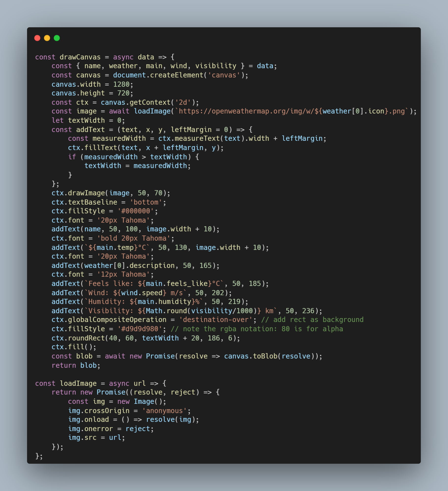This screenshot has height=491, width=448.
Task: Click the 'return blob' statement
Action: click(76, 365)
